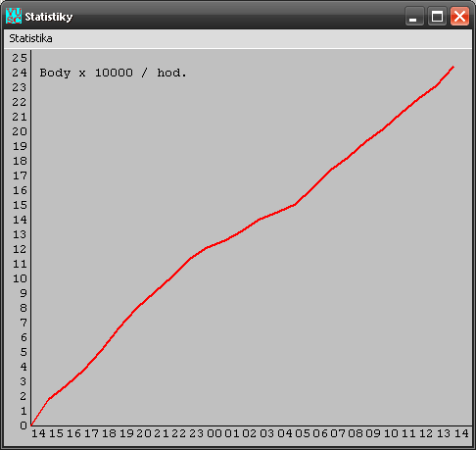The image size is (476, 450).
Task: Click x-axis hour label 23
Action: 197,433
